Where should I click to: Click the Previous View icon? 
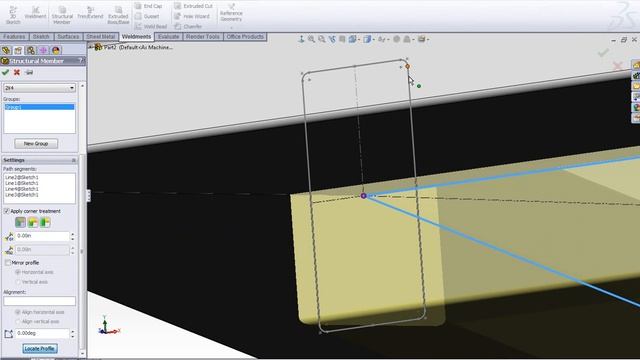click(x=332, y=39)
